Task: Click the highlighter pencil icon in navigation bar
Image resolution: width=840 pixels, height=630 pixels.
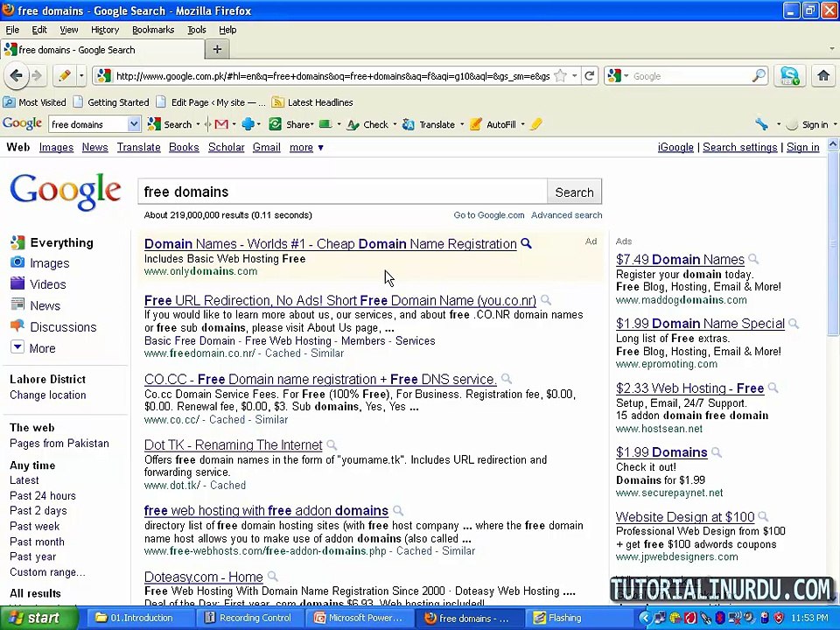Action: tap(64, 76)
